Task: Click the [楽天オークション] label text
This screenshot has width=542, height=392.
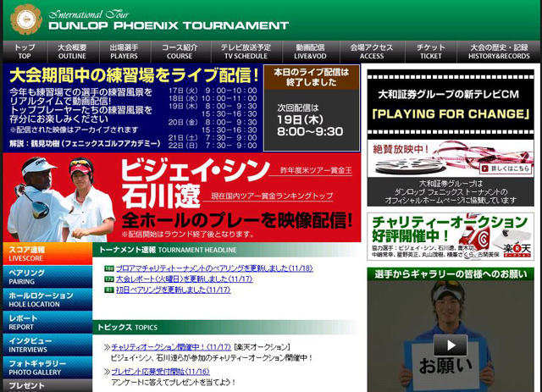Action: point(262,347)
